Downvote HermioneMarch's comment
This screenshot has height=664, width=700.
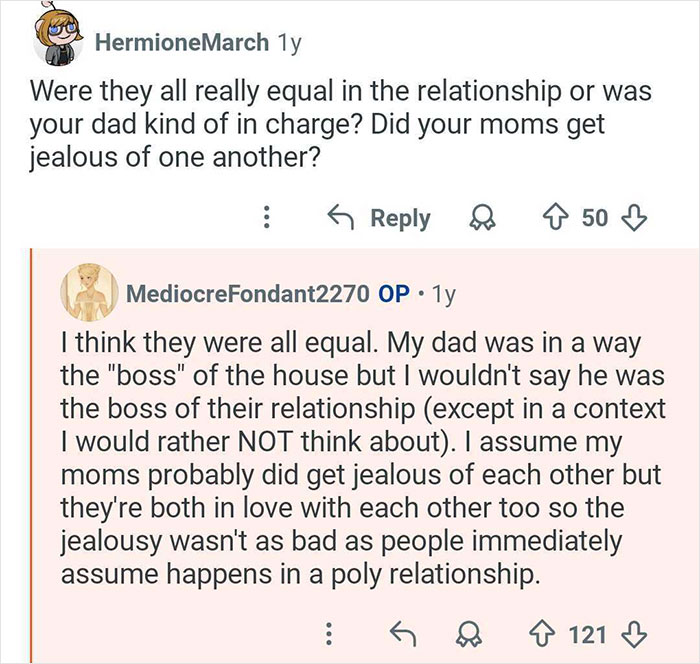[633, 218]
